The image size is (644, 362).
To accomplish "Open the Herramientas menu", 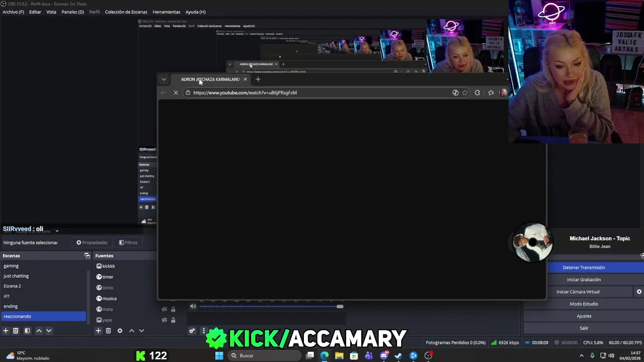I will [166, 12].
